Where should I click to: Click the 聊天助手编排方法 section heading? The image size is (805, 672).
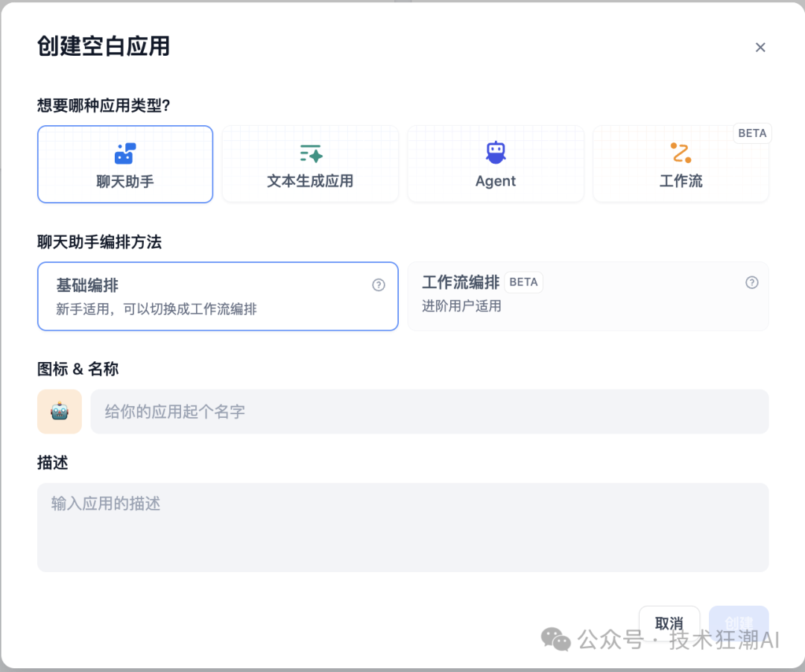click(99, 242)
